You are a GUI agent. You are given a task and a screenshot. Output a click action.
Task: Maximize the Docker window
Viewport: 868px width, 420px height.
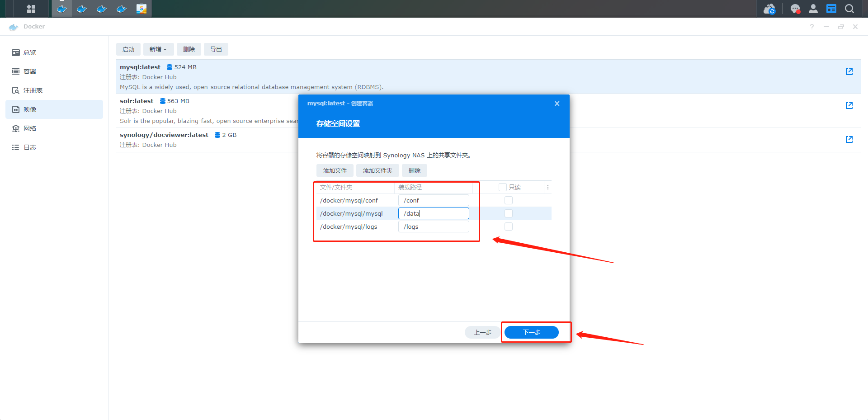841,27
